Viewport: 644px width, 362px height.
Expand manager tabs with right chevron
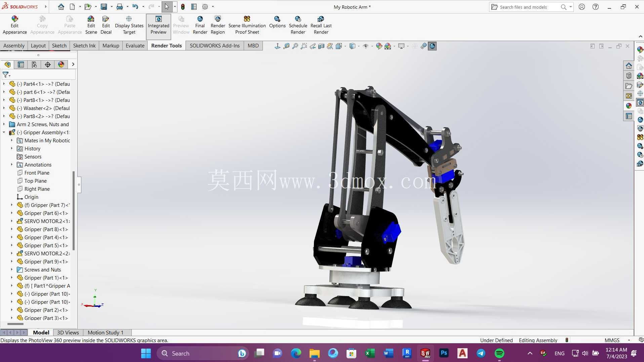pos(73,64)
